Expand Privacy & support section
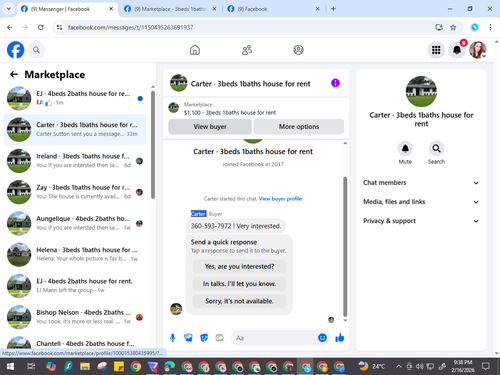500x375 pixels. coord(421,221)
